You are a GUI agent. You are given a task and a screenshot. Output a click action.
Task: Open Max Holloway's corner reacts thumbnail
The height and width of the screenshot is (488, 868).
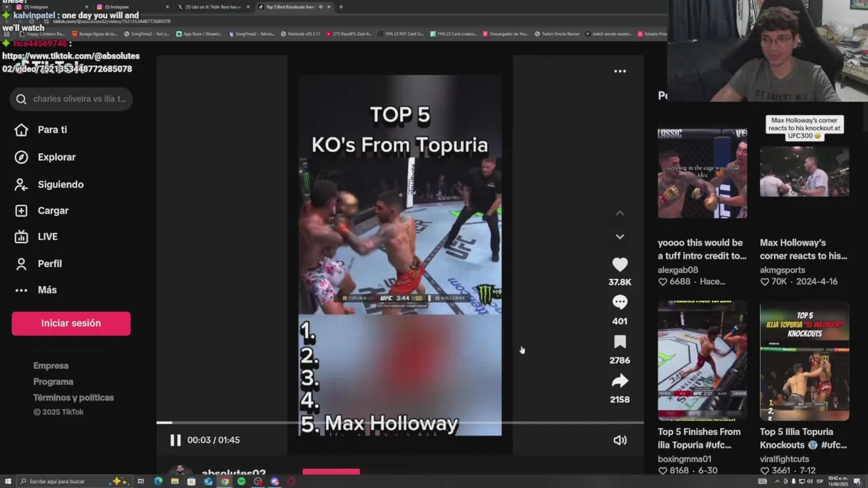pyautogui.click(x=804, y=171)
